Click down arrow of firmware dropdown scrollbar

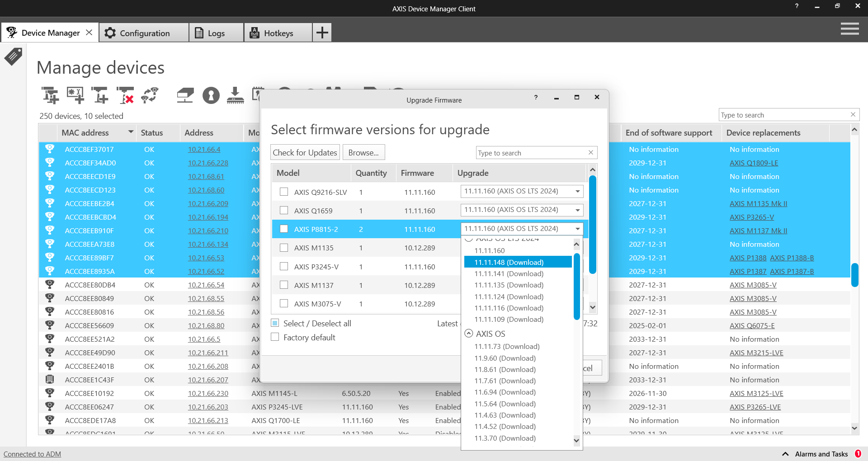pos(576,440)
